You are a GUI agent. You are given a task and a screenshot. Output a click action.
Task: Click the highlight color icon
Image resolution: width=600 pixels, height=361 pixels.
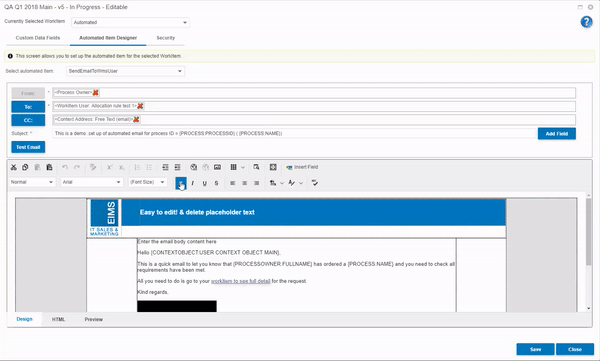[292, 183]
